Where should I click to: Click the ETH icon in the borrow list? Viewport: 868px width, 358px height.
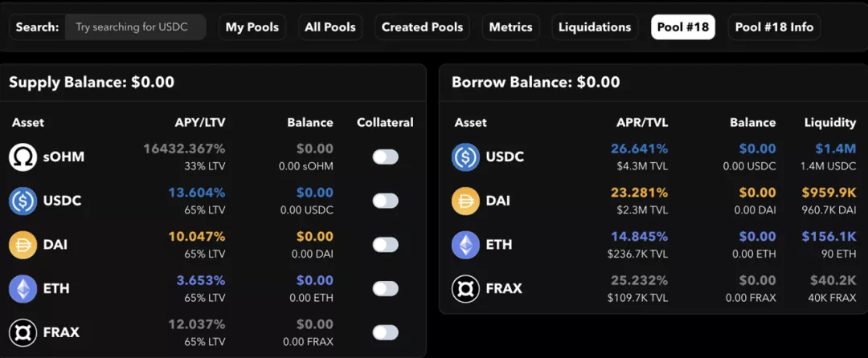pos(465,245)
